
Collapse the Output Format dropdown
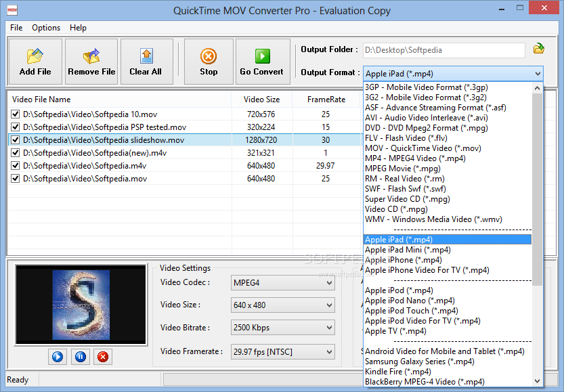(538, 74)
